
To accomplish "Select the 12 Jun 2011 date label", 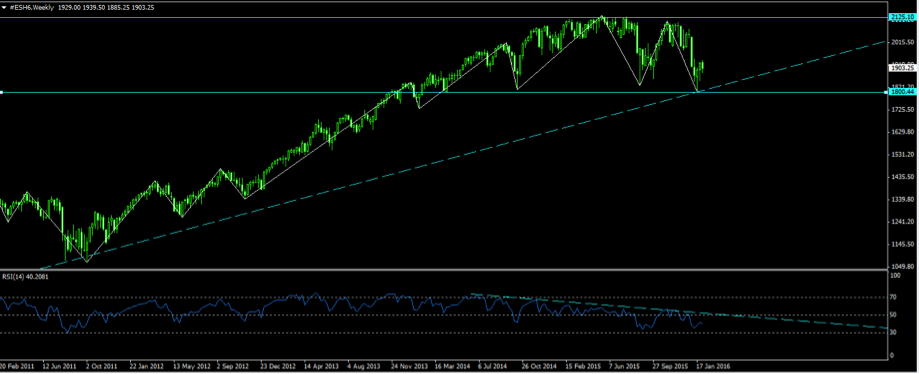I will (x=59, y=365).
